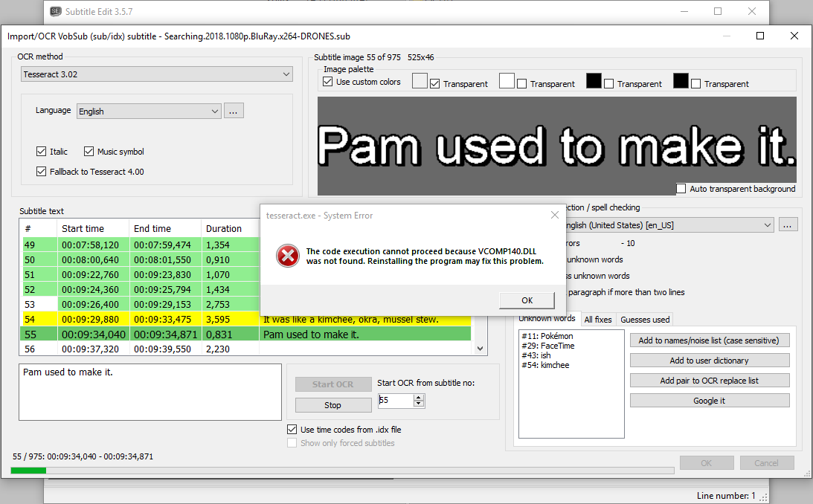This screenshot has width=813, height=504.
Task: Switch to the All fixes tab
Action: pyautogui.click(x=598, y=320)
